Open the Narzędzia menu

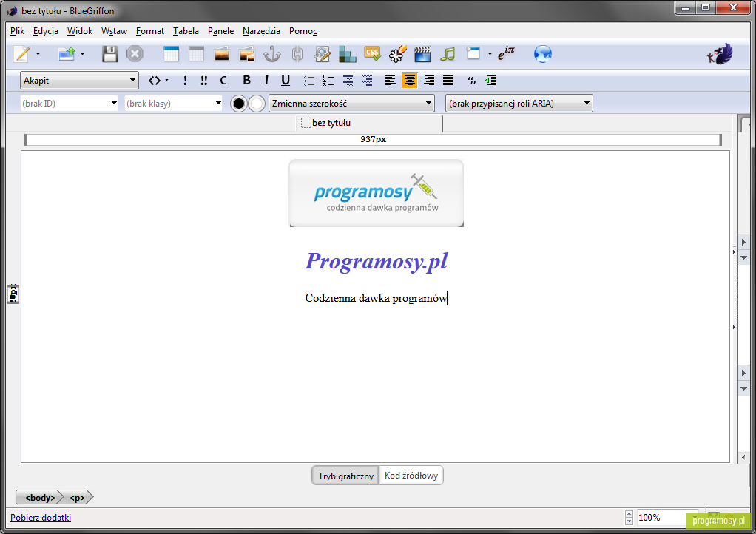261,31
